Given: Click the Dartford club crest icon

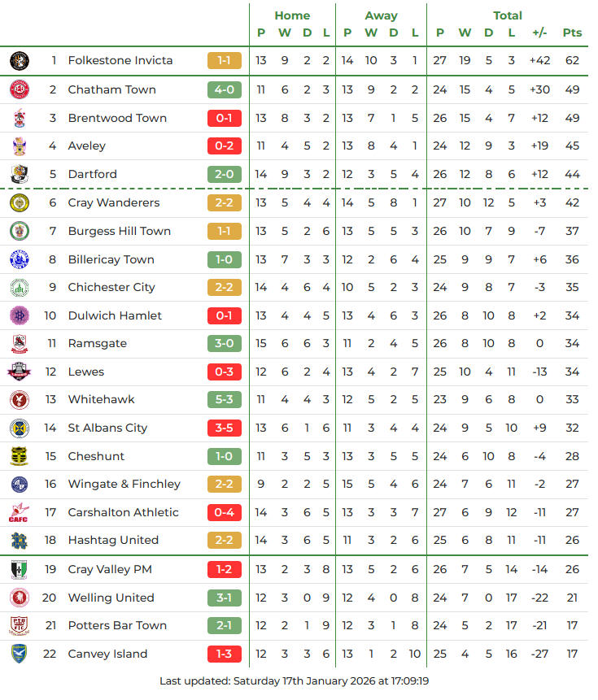Looking at the screenshot, I should 19,174.
